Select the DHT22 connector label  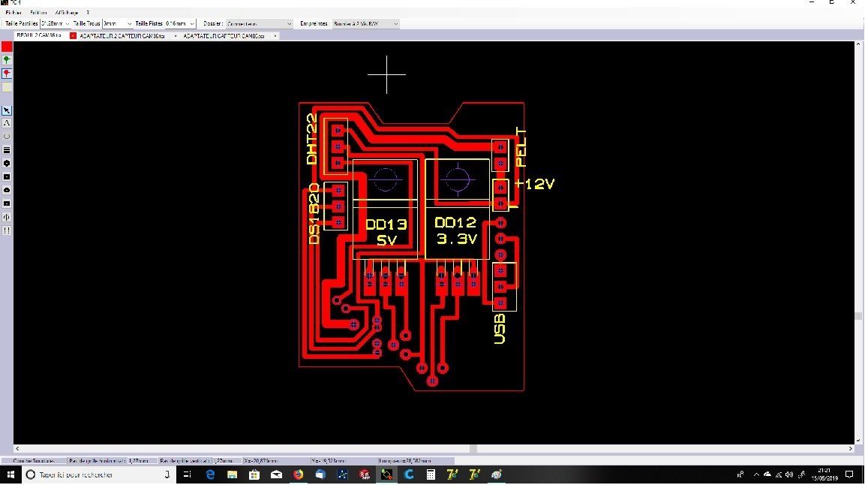click(312, 139)
